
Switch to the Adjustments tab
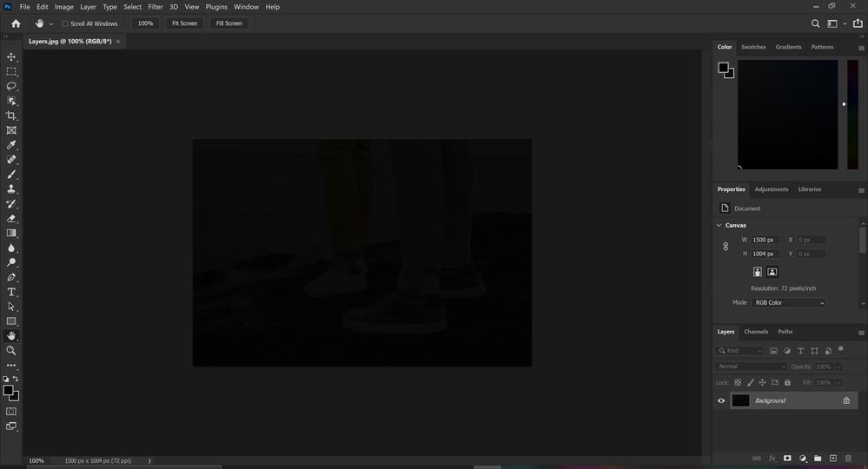coord(772,189)
